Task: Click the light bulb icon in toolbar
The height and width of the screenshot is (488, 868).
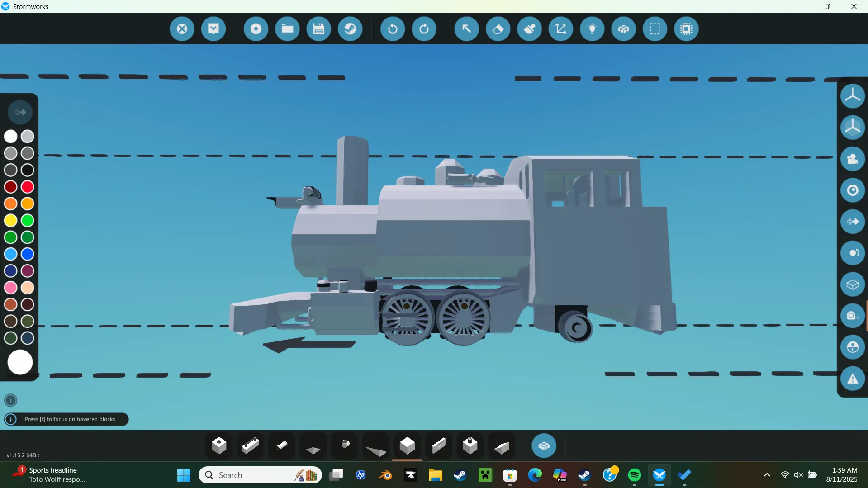Action: coord(592,29)
